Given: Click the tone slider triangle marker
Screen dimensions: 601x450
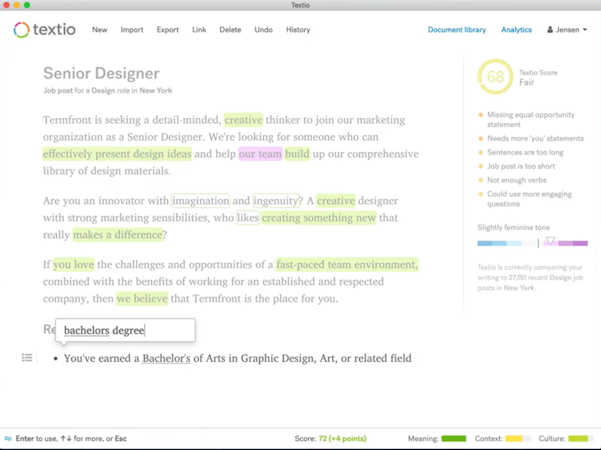Looking at the screenshot, I should 550,240.
